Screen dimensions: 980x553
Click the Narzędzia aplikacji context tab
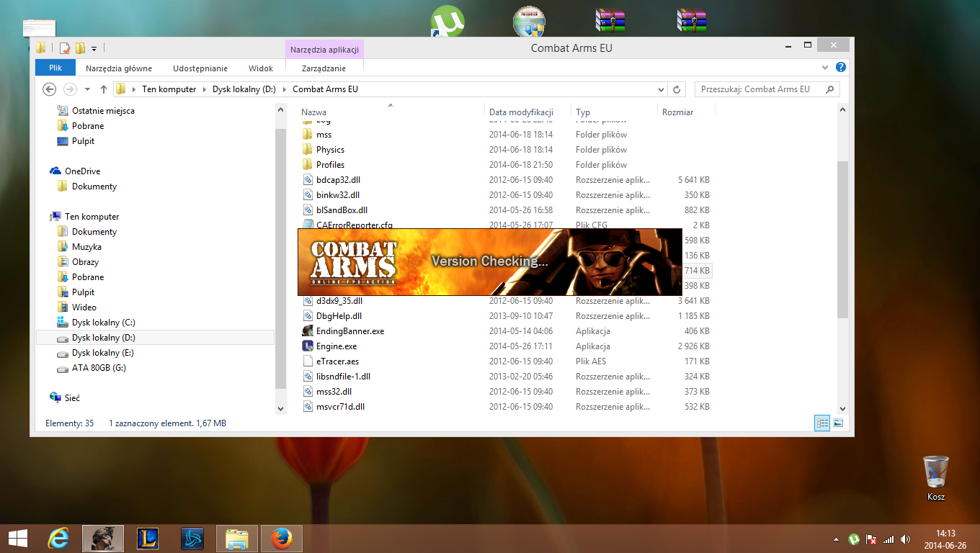(324, 50)
